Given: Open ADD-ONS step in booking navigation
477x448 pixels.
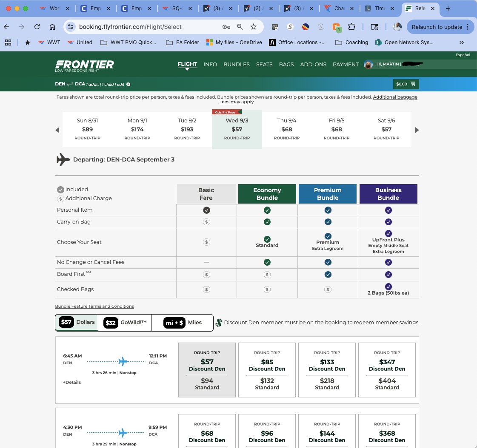Looking at the screenshot, I should pos(313,65).
